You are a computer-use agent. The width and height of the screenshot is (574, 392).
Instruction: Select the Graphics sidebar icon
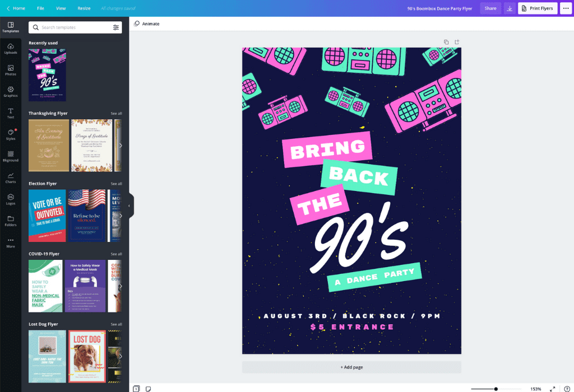(11, 92)
